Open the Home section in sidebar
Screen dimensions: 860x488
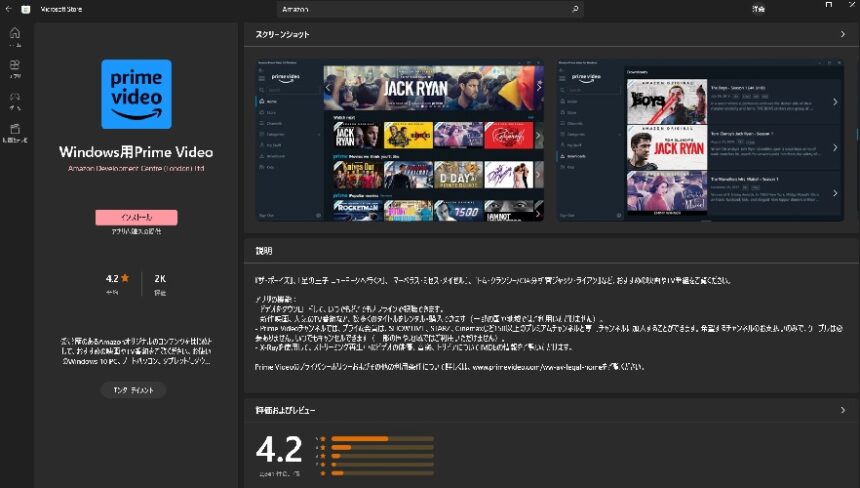point(15,37)
